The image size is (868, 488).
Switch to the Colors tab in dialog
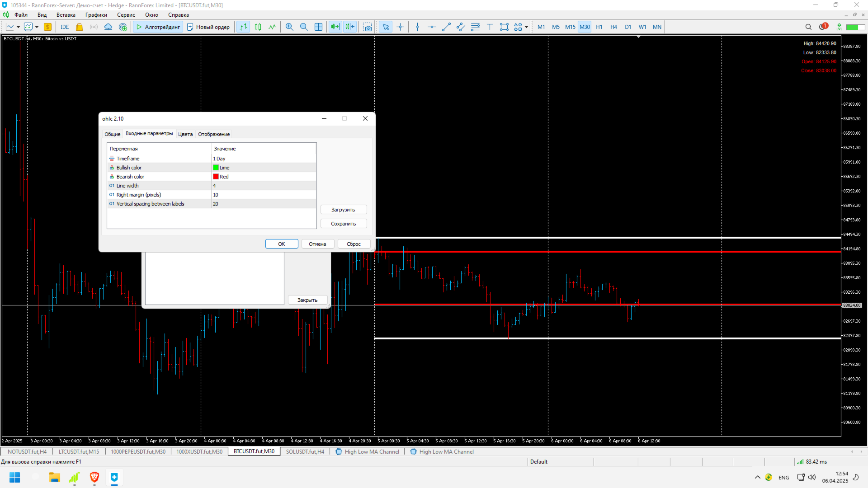point(185,134)
